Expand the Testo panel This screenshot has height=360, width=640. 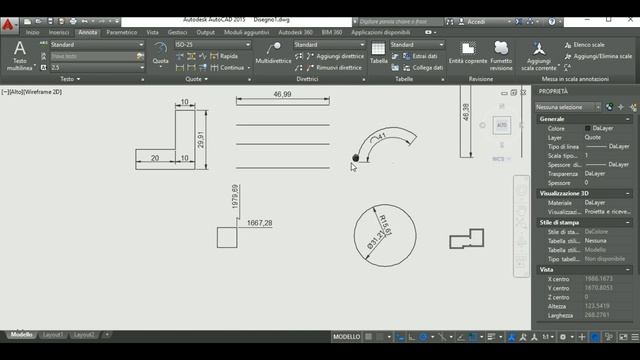pos(70,79)
